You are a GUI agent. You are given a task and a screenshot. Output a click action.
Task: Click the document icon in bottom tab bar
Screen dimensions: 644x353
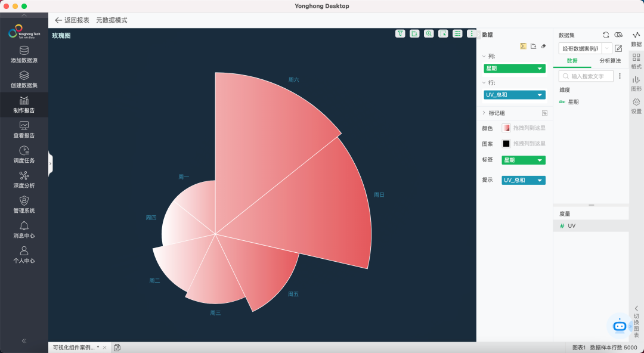[117, 348]
